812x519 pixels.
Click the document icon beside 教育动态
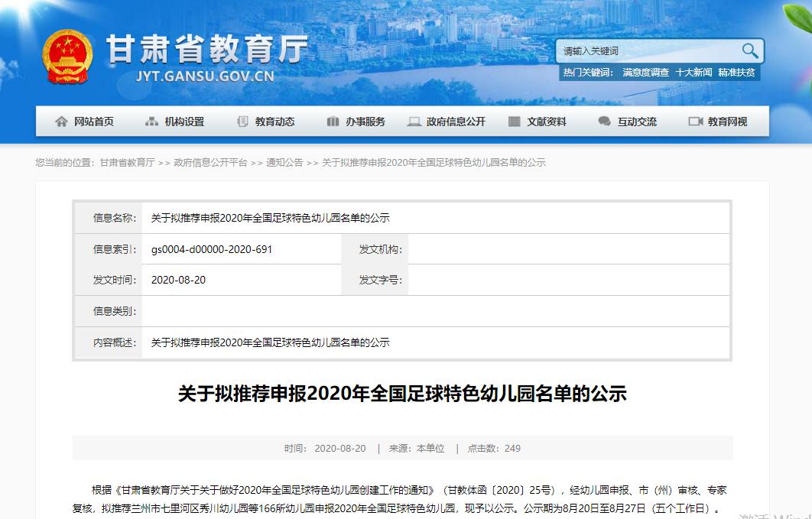click(x=243, y=122)
